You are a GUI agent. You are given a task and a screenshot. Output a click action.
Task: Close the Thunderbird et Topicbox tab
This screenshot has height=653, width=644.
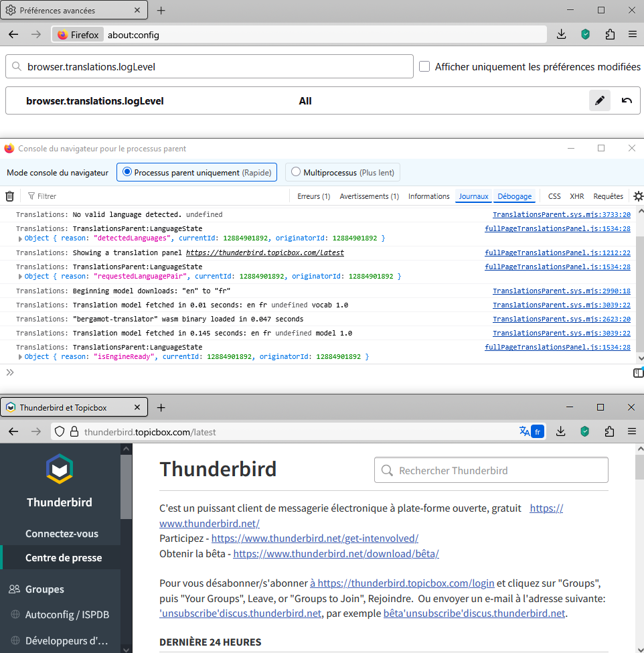tap(137, 408)
